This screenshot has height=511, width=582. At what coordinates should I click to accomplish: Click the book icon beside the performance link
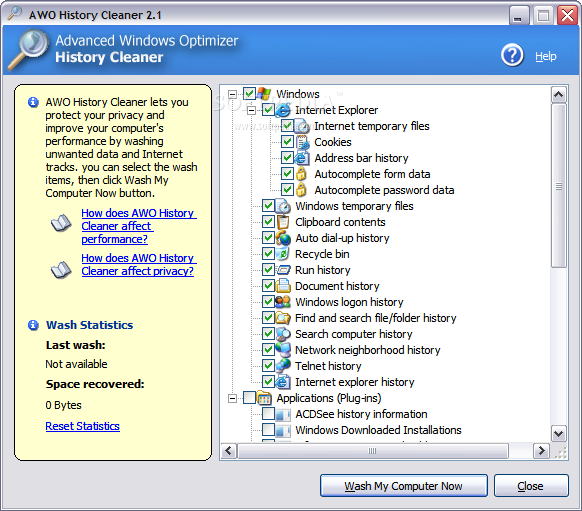tap(61, 223)
